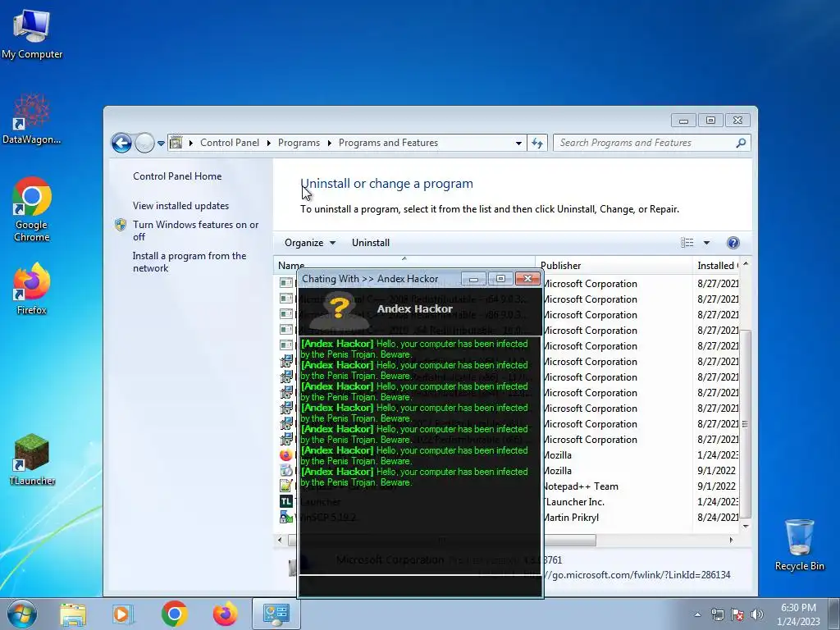The width and height of the screenshot is (840, 630).
Task: Select the Control Panel taskbar button
Action: click(x=276, y=614)
